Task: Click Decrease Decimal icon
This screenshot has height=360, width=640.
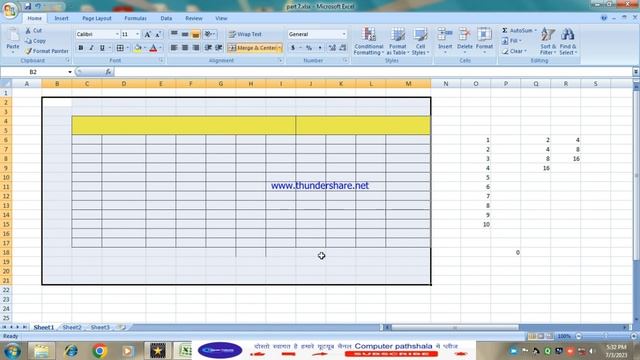Action: (x=343, y=48)
